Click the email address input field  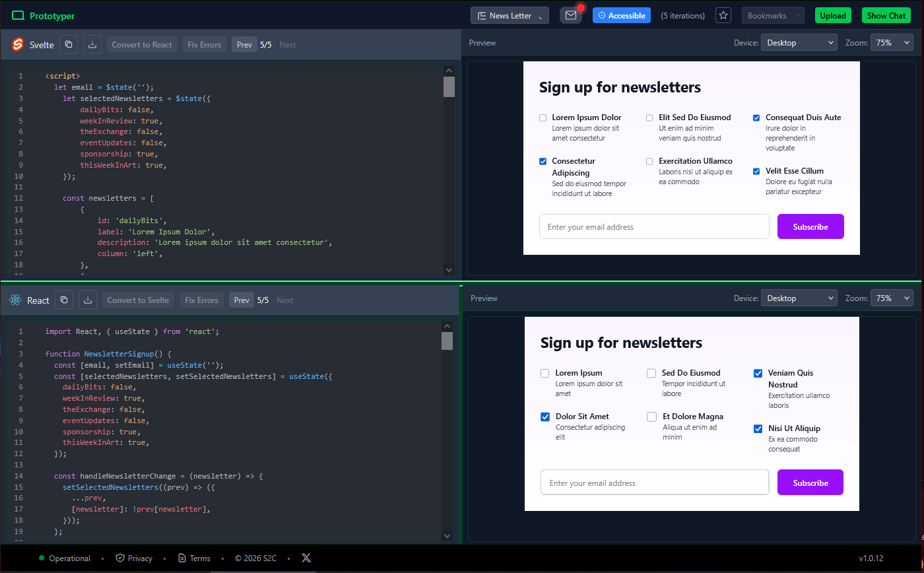pos(654,226)
